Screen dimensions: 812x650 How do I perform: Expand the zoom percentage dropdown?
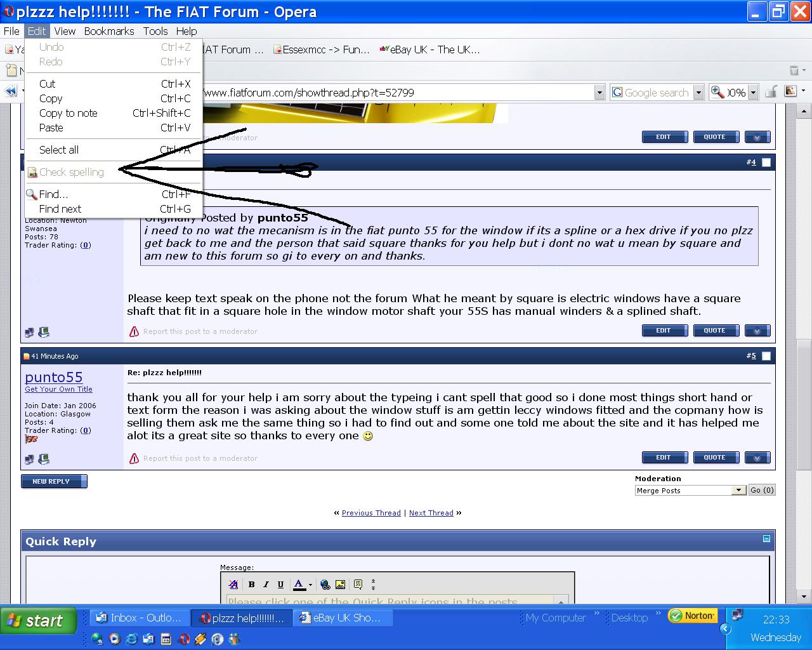[753, 93]
